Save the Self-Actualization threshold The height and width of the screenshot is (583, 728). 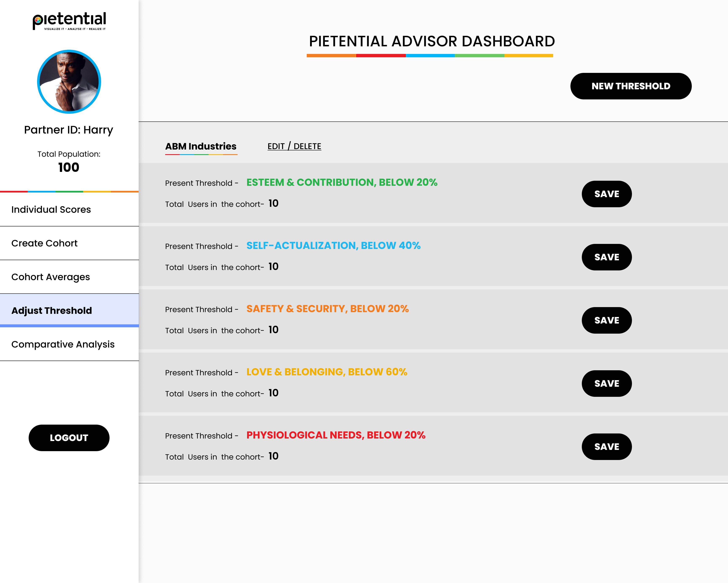606,257
